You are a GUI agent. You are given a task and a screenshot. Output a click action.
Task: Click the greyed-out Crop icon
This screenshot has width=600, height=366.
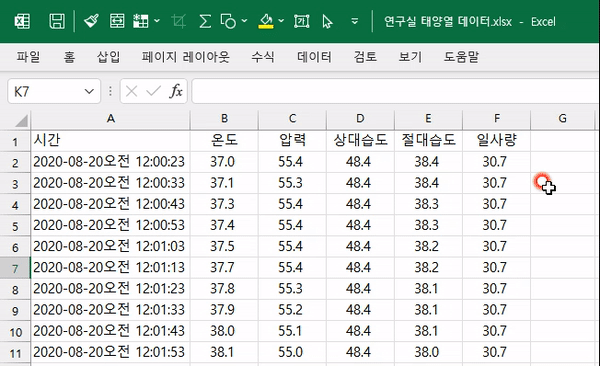(179, 21)
